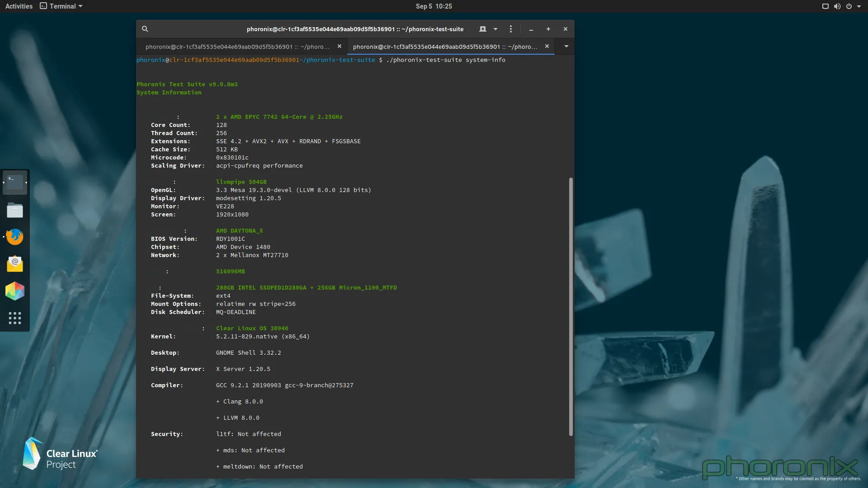Image resolution: width=868 pixels, height=488 pixels.
Task: Open the colorful software dock icon
Action: click(x=15, y=291)
